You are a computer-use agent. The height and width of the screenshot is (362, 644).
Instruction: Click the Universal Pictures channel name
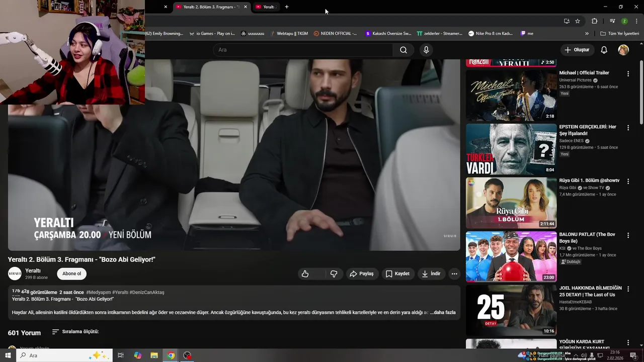click(575, 80)
